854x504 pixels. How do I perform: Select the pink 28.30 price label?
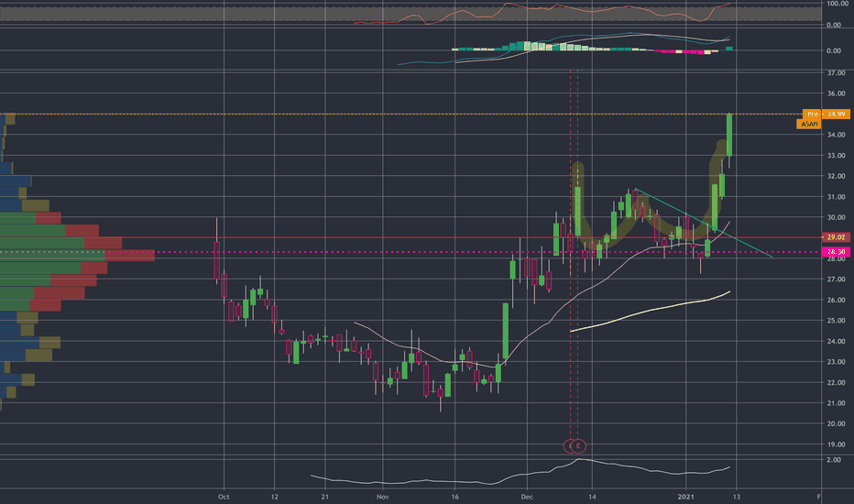(x=836, y=252)
